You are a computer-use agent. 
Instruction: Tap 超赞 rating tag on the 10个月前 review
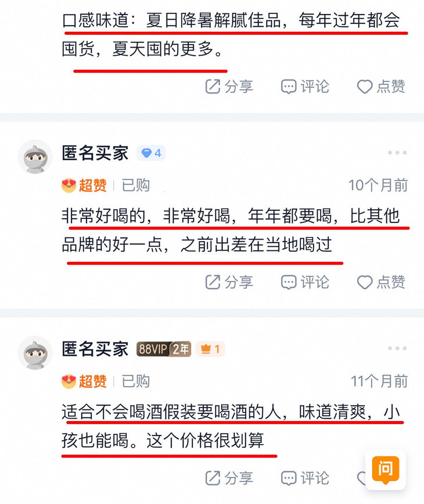pyautogui.click(x=84, y=185)
